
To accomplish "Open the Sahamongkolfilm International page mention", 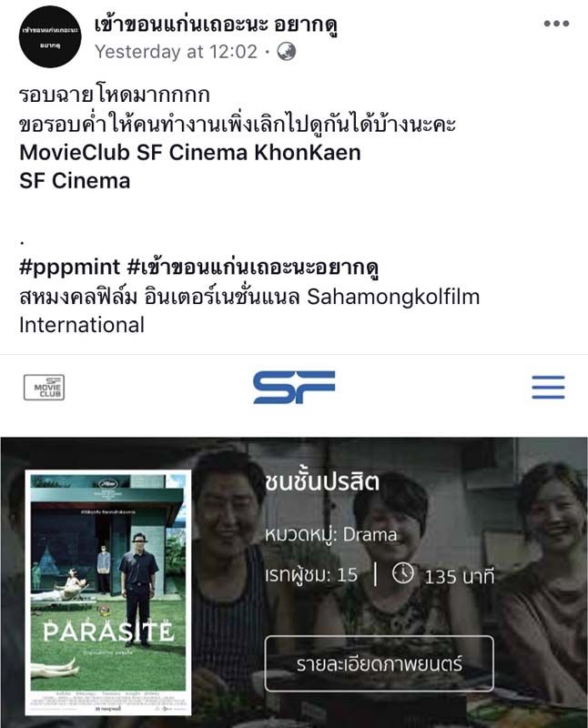I will (249, 310).
